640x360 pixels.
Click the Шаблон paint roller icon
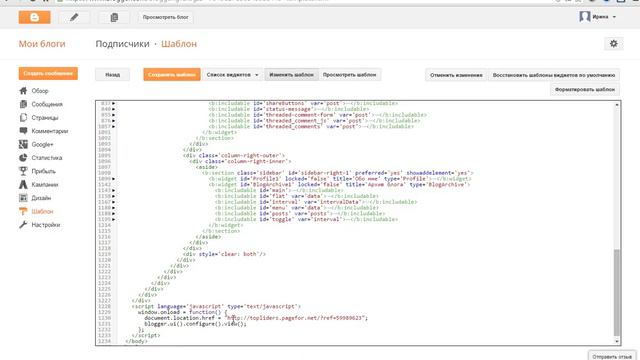[23, 211]
